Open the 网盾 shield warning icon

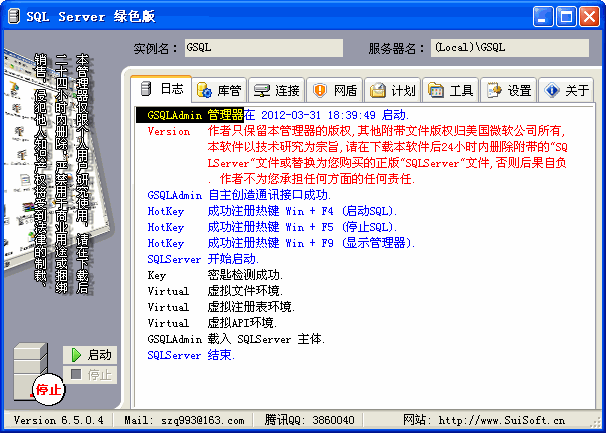coord(320,90)
